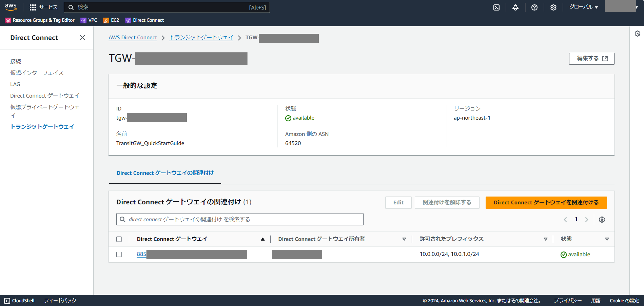Click the AWS logo home icon
This screenshot has height=306, width=644.
coord(11,7)
